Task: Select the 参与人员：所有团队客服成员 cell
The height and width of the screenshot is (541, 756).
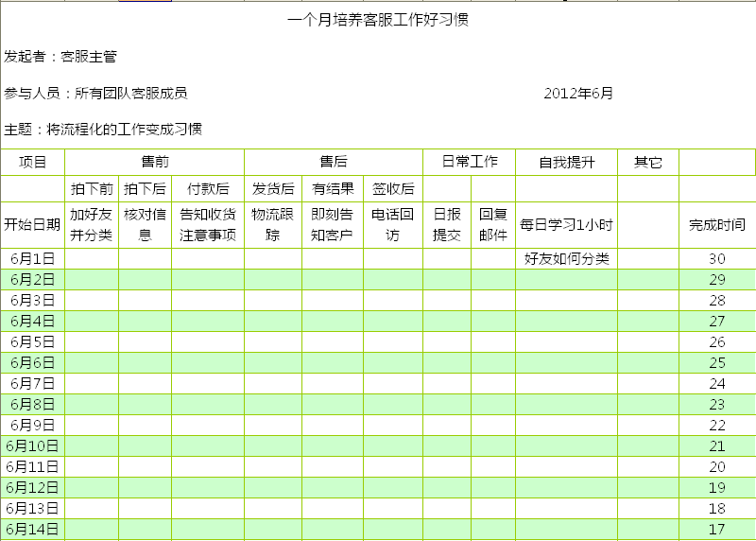Action: [95, 93]
